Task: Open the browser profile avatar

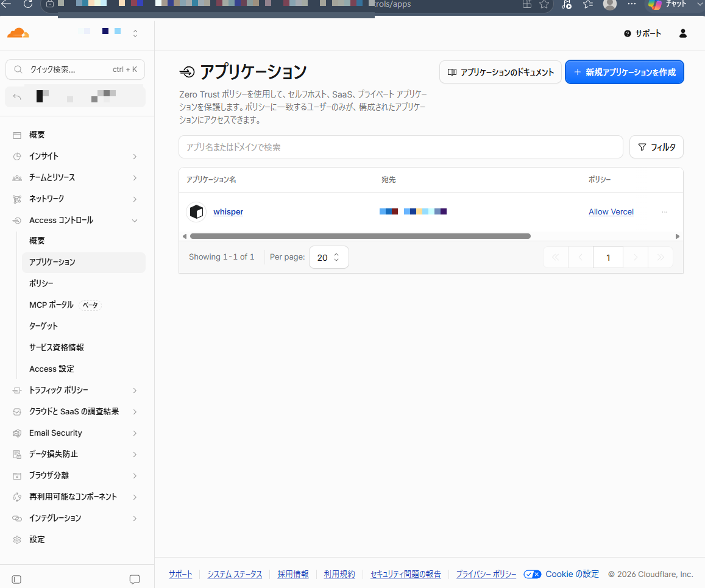Action: [x=610, y=4]
